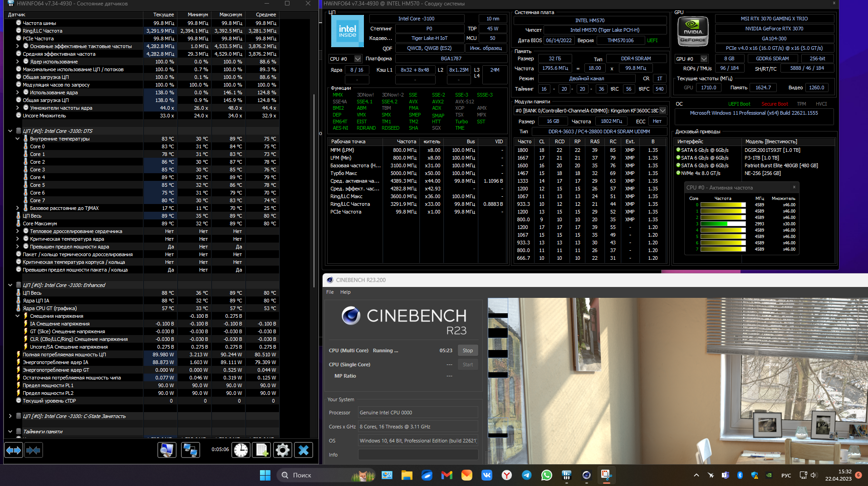Open sensor settings gear icon

pyautogui.click(x=282, y=450)
